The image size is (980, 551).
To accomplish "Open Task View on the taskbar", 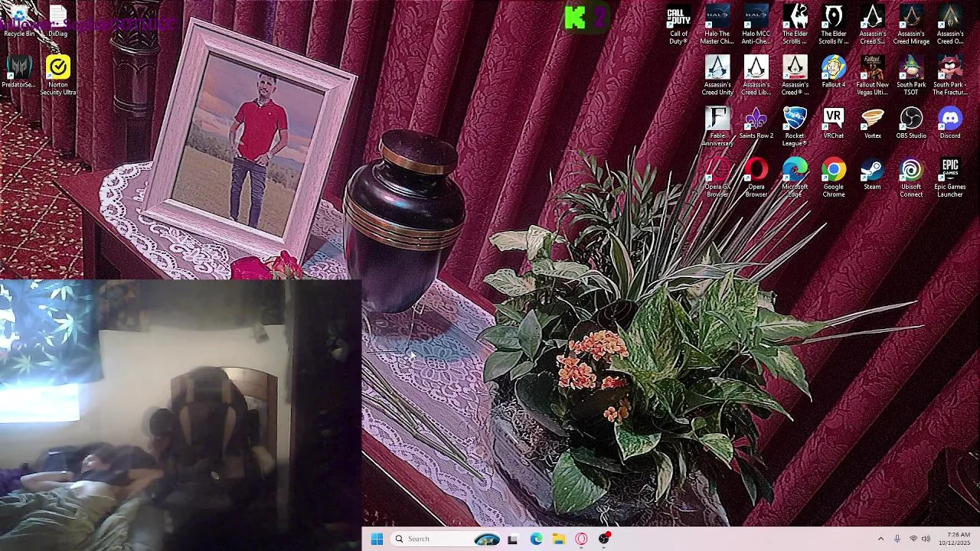I will tap(512, 539).
